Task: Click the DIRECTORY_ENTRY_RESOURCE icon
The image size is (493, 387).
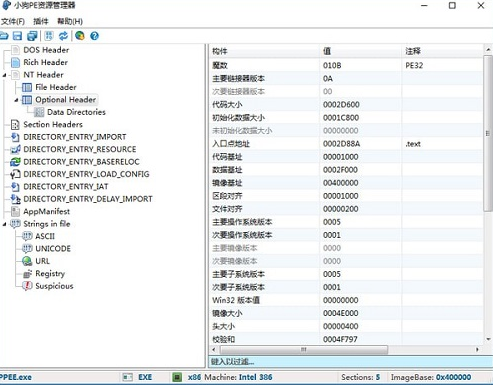Action: coord(15,149)
